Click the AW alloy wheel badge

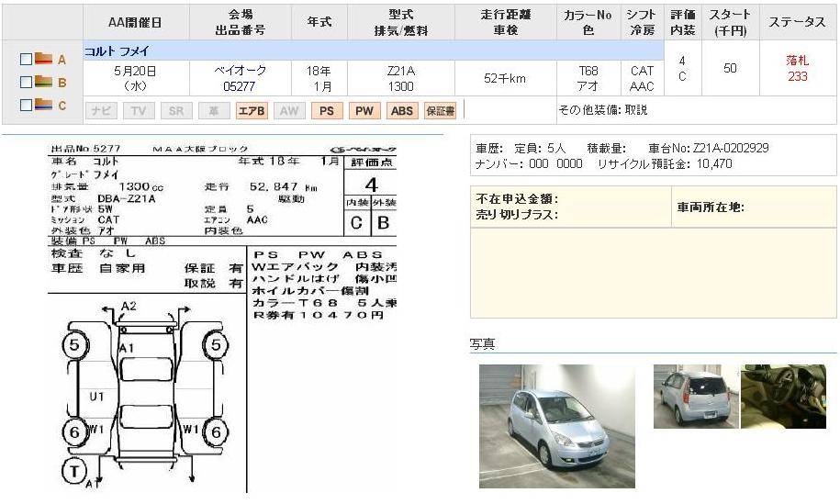pos(288,110)
